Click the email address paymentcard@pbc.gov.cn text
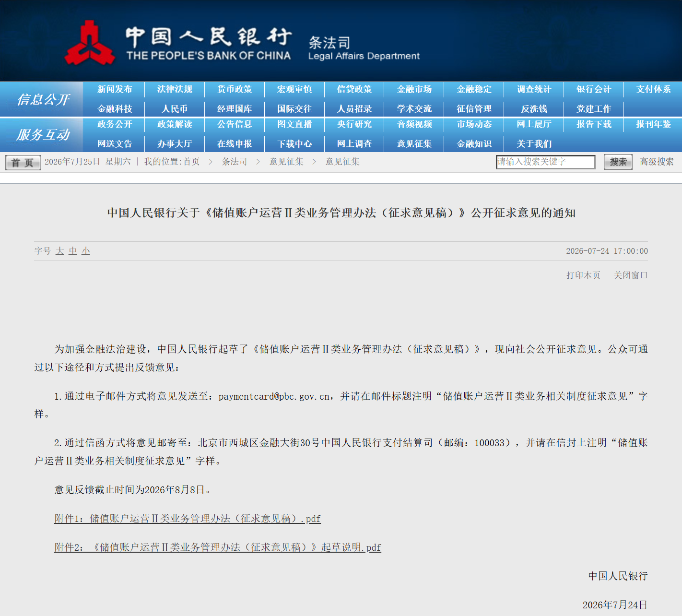The width and height of the screenshot is (682, 616). (x=274, y=396)
